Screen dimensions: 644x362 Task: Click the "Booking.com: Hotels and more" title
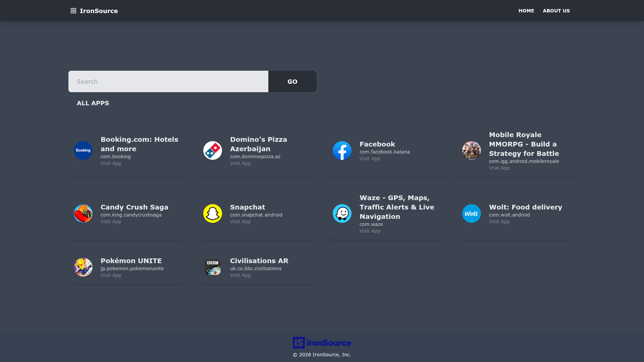(x=140, y=144)
